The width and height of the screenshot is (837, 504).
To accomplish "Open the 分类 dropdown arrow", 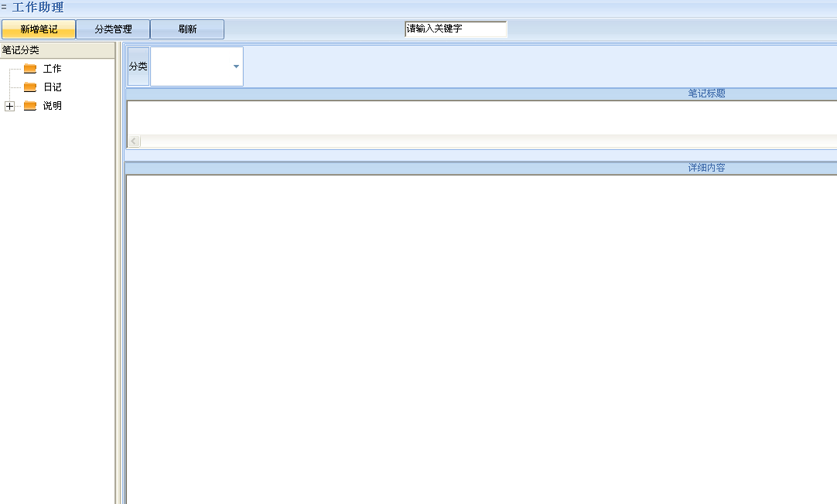I will coord(236,66).
